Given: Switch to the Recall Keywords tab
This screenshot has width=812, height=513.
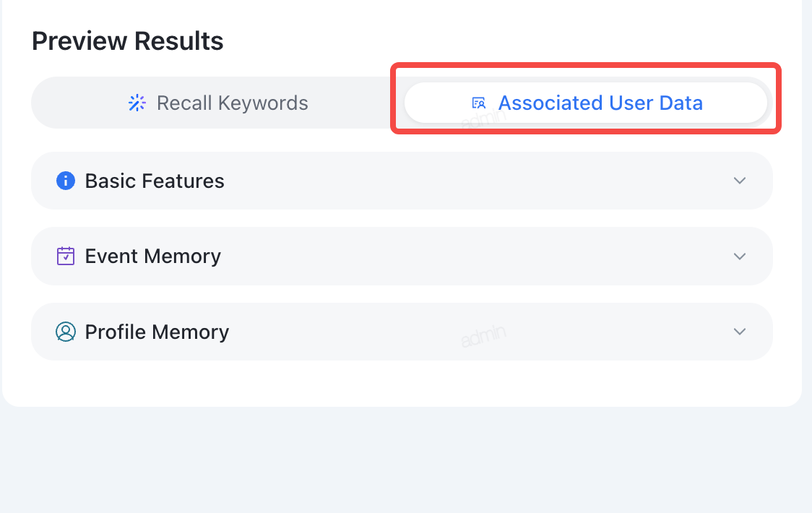Looking at the screenshot, I should [x=217, y=103].
